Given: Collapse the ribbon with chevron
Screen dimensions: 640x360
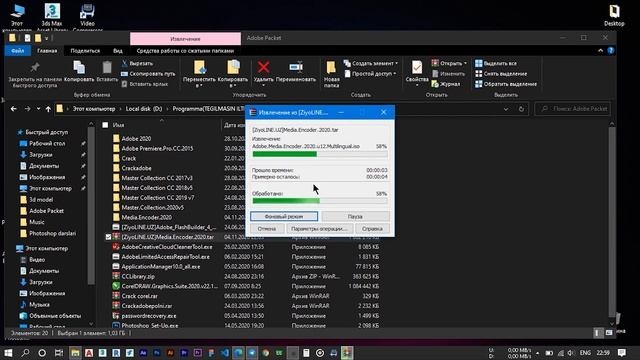Looking at the screenshot, I should point(600,51).
